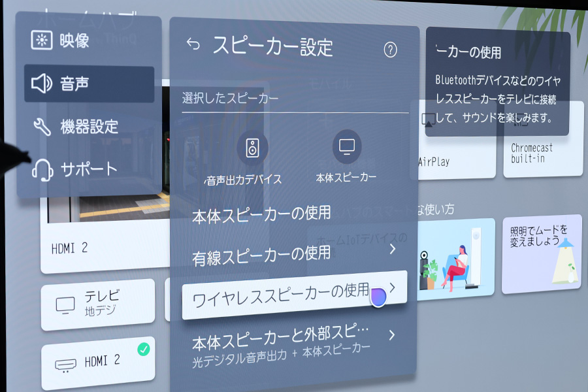The image size is (588, 392).
Task: Select the テレビ 地デジ input card
Action: pyautogui.click(x=98, y=304)
